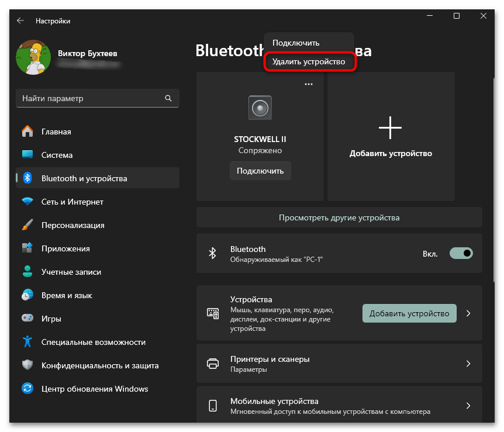This screenshot has width=504, height=432.
Task: Click the user name "Виктор Бухтеев"
Action: pos(88,53)
